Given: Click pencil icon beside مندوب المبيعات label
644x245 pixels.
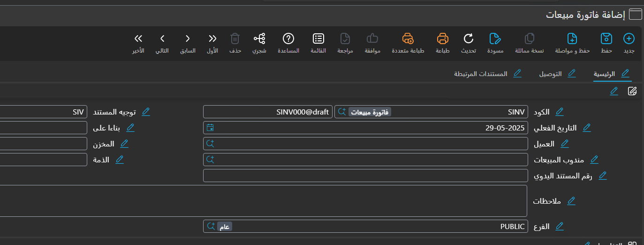Looking at the screenshot, I should pos(594,160).
